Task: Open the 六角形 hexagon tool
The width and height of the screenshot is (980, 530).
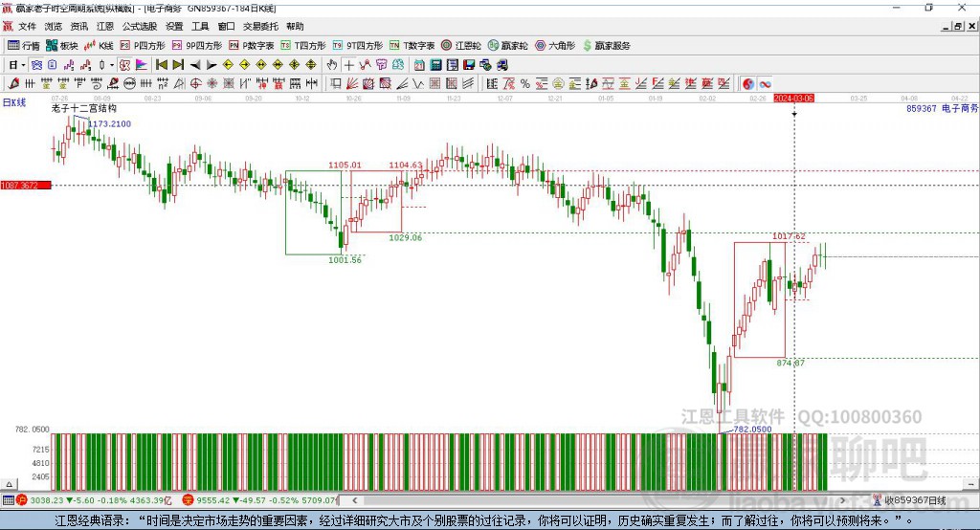Action: (x=555, y=46)
